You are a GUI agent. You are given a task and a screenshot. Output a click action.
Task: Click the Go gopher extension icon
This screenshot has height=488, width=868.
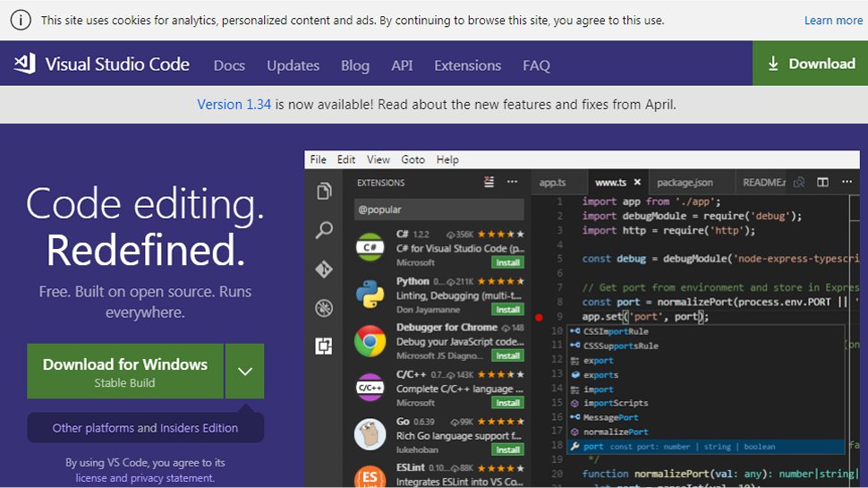[x=370, y=435]
